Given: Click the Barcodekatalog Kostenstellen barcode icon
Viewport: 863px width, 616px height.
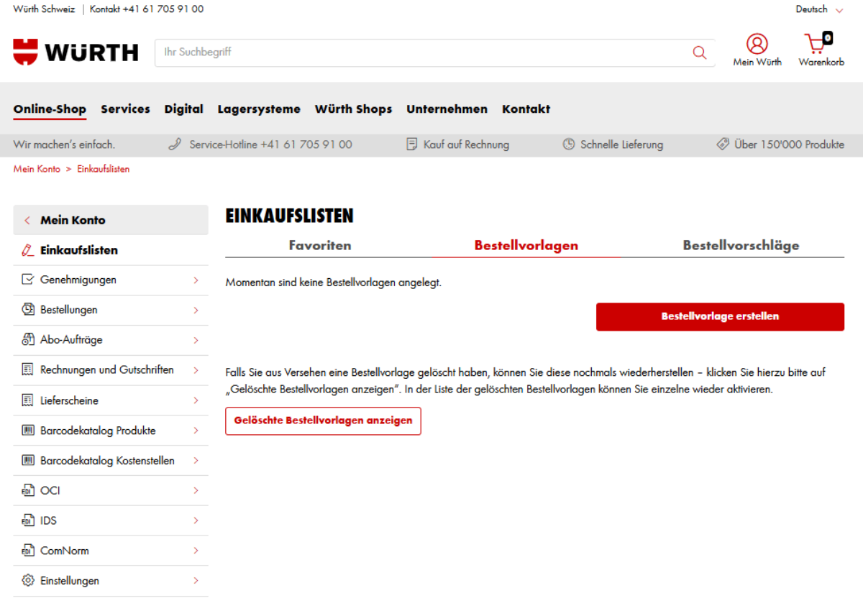Looking at the screenshot, I should 28,461.
